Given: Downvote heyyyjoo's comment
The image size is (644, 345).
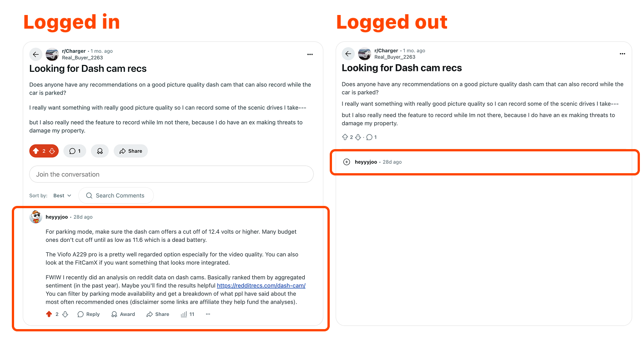Looking at the screenshot, I should [x=65, y=314].
